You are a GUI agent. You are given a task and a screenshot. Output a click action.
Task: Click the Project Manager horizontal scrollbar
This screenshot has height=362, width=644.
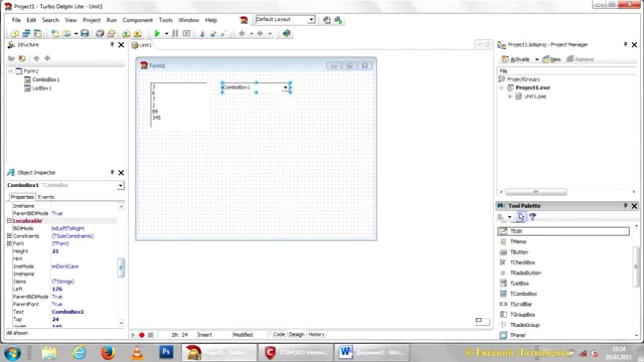click(535, 192)
